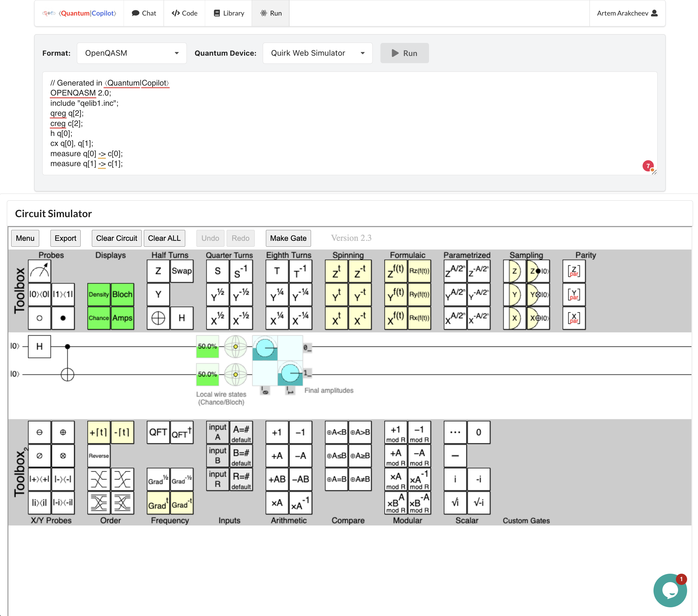Screen dimensions: 698x616
Task: Select the +1 arithmetic gate
Action: tap(277, 432)
